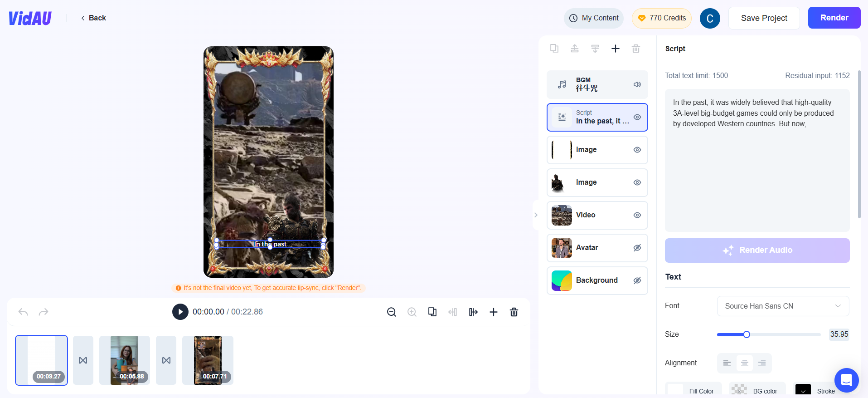Click into the script text area
The image size is (868, 398).
(757, 160)
